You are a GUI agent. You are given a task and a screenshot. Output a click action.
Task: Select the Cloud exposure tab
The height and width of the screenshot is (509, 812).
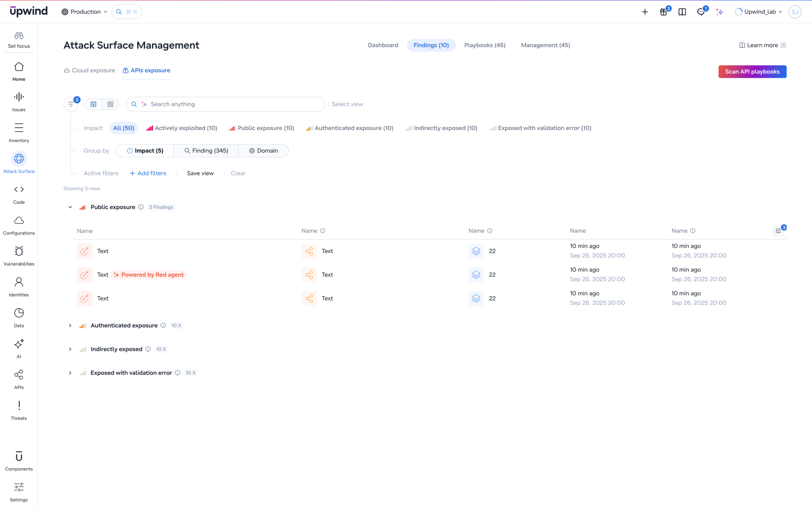[x=89, y=70]
